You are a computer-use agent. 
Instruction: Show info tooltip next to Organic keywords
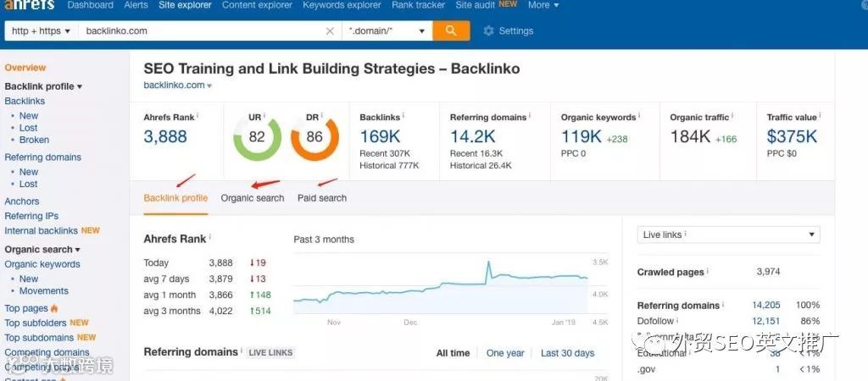(x=639, y=116)
